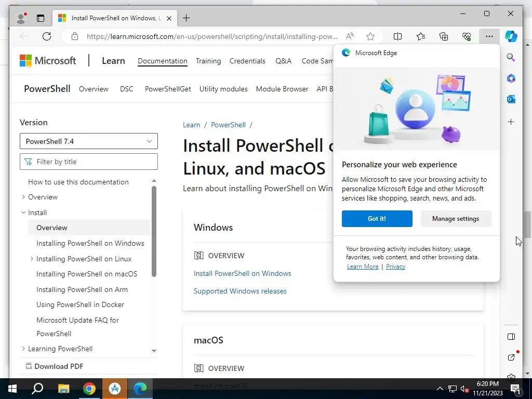Click table of contents scroll-up arrow
The height and width of the screenshot is (399, 532).
pos(154,181)
